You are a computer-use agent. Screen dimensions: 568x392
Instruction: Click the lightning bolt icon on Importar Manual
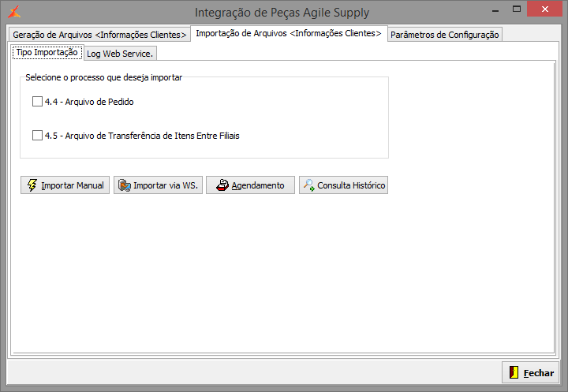click(32, 185)
